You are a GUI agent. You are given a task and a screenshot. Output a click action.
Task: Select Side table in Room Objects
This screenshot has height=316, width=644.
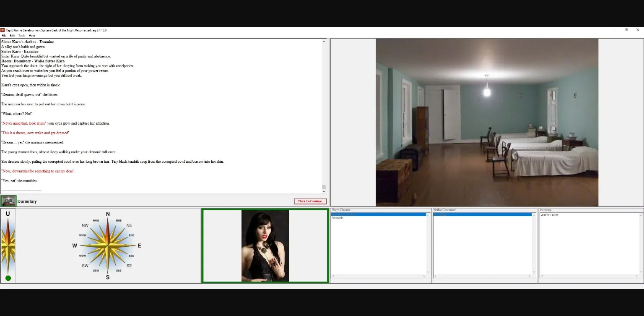[338, 218]
